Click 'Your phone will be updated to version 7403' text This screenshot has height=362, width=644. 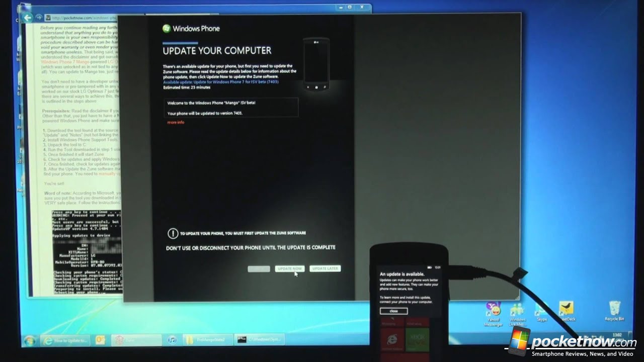tap(205, 114)
